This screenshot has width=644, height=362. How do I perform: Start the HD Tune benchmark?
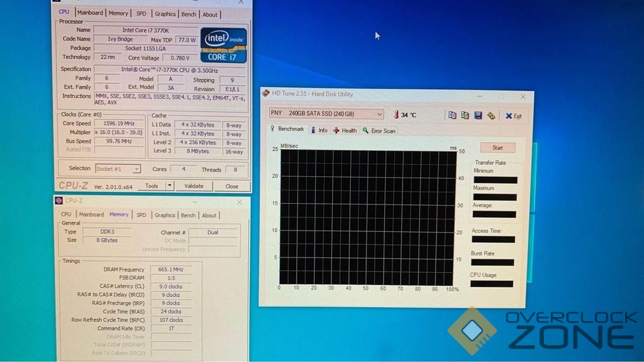497,147
